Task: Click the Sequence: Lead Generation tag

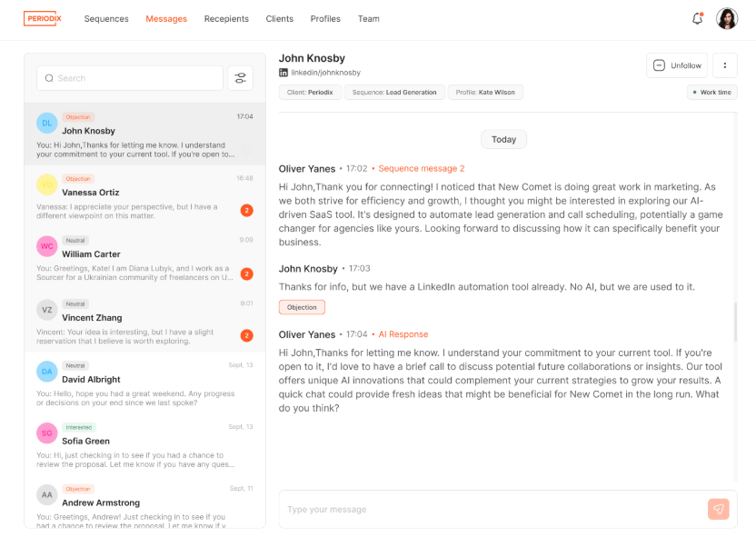Action: (x=394, y=92)
